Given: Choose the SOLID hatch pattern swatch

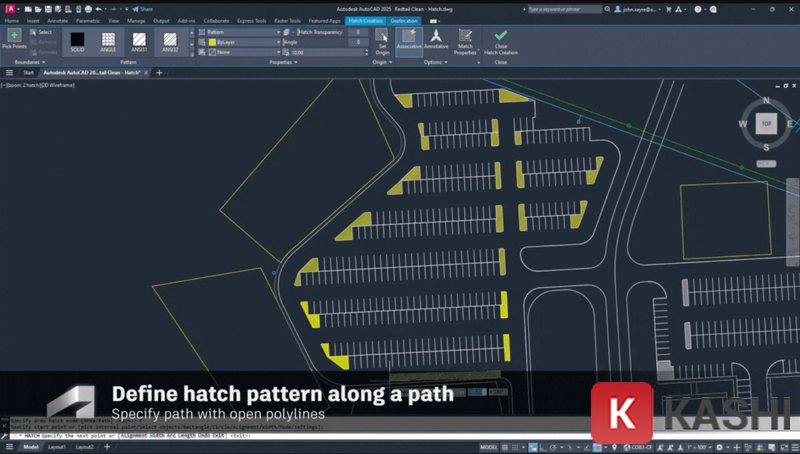Looking at the screenshot, I should 78,42.
